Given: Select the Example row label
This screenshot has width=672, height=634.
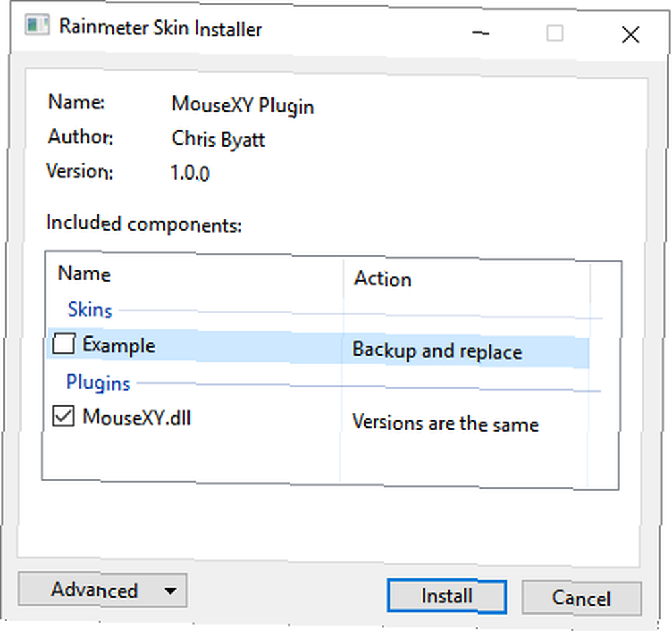Looking at the screenshot, I should [x=119, y=345].
